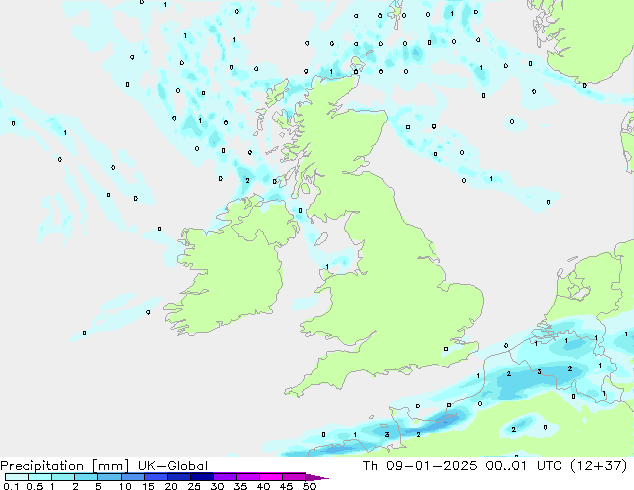
Task: Click the date text 'Th 09-01-2025'
Action: 420,466
